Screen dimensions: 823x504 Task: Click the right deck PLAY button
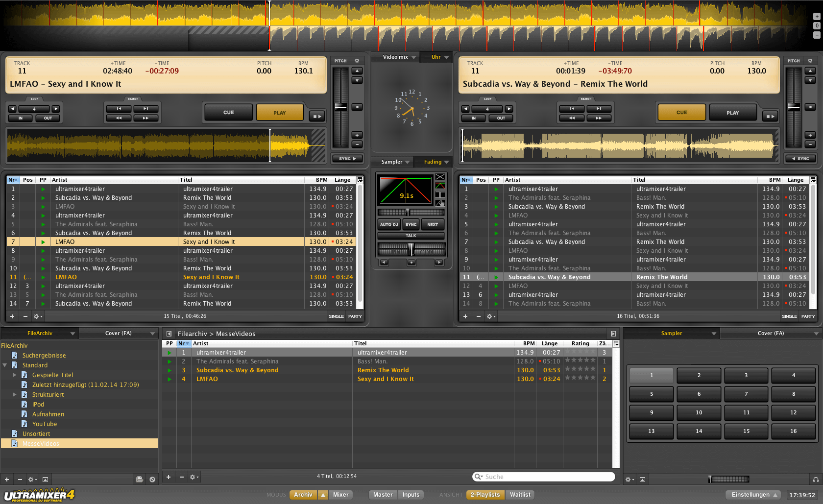pos(732,112)
